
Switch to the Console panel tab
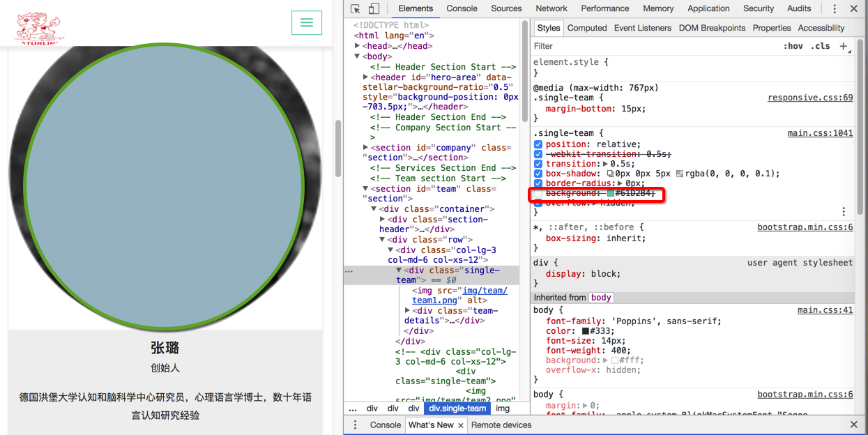coord(462,8)
